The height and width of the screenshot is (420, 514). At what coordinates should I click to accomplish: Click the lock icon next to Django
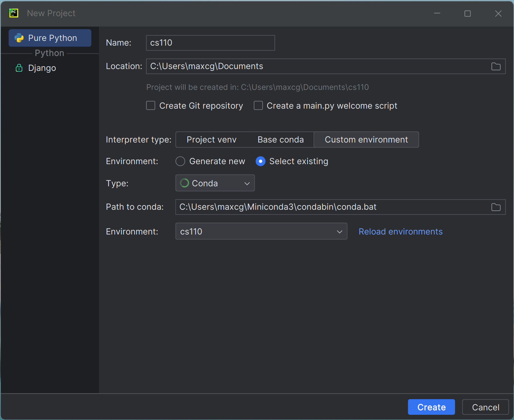click(19, 68)
